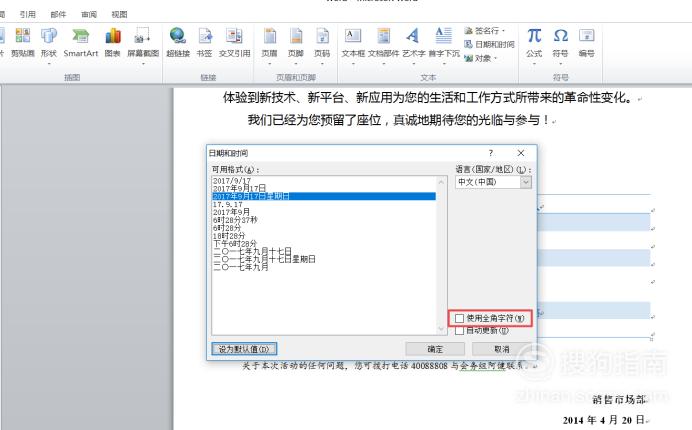Click Date and Time (日期和时间) ribbon button
Screen dimensions: 692x430
coord(489,44)
